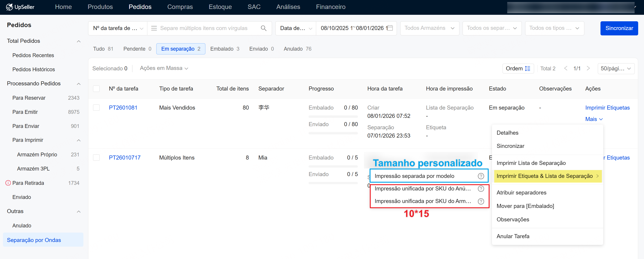The height and width of the screenshot is (259, 644).
Task: Click the UpSeller logo
Action: (20, 7)
